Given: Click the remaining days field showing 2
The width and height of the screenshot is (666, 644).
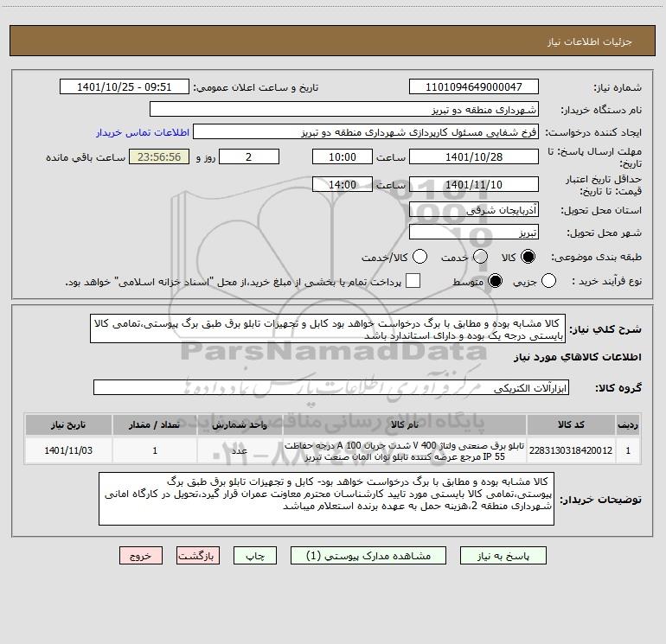Looking at the screenshot, I should pos(249,156).
